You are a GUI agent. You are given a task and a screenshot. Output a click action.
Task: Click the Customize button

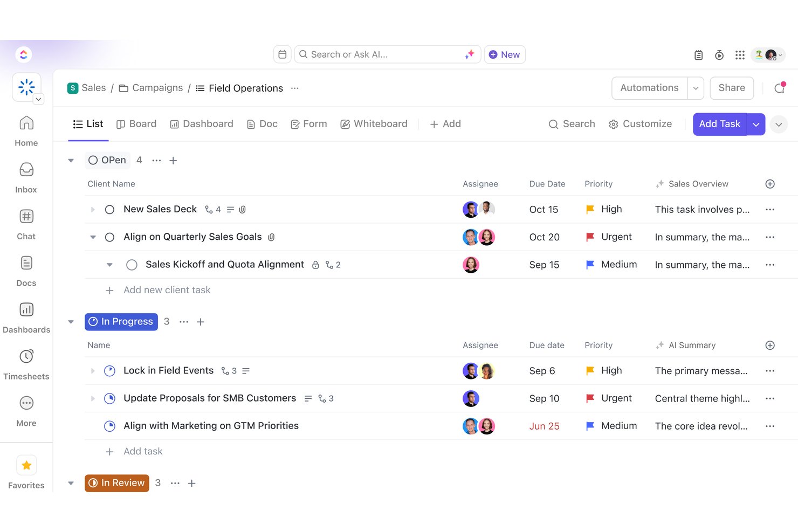(640, 124)
